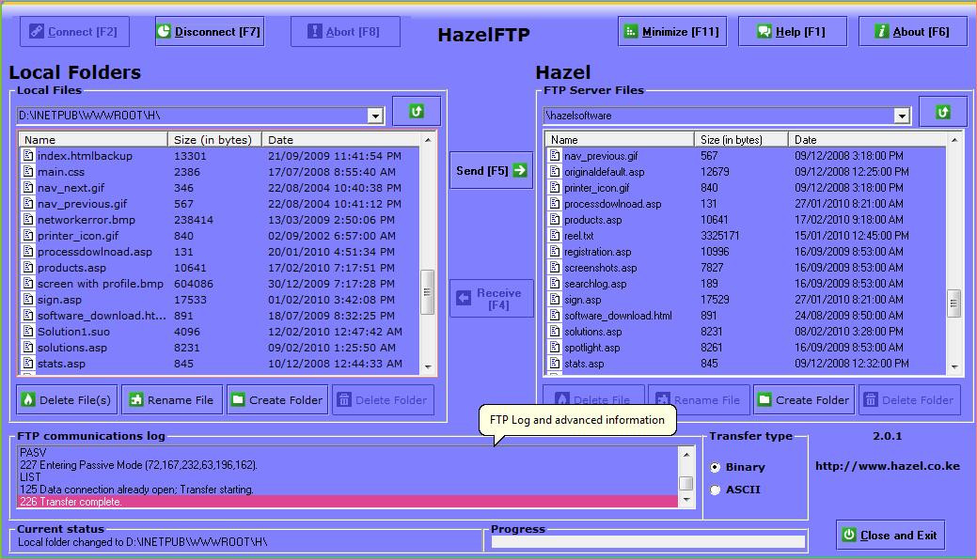This screenshot has height=560, width=977.
Task: Click Delete File(s) under local files
Action: click(x=67, y=400)
